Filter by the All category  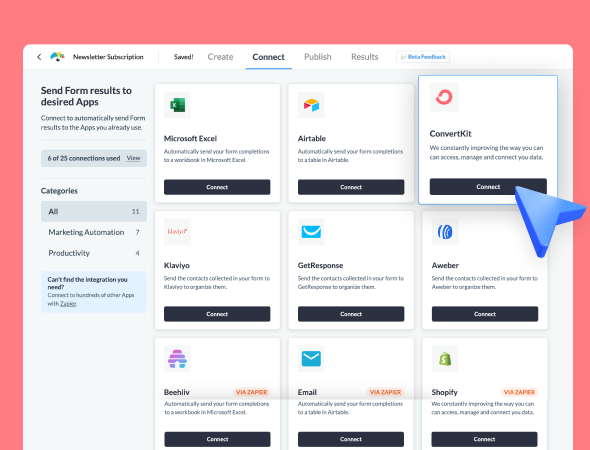[x=94, y=211]
